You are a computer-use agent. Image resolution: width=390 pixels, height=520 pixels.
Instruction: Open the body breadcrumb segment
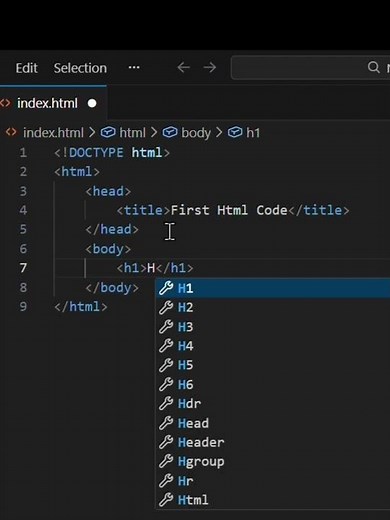(196, 133)
